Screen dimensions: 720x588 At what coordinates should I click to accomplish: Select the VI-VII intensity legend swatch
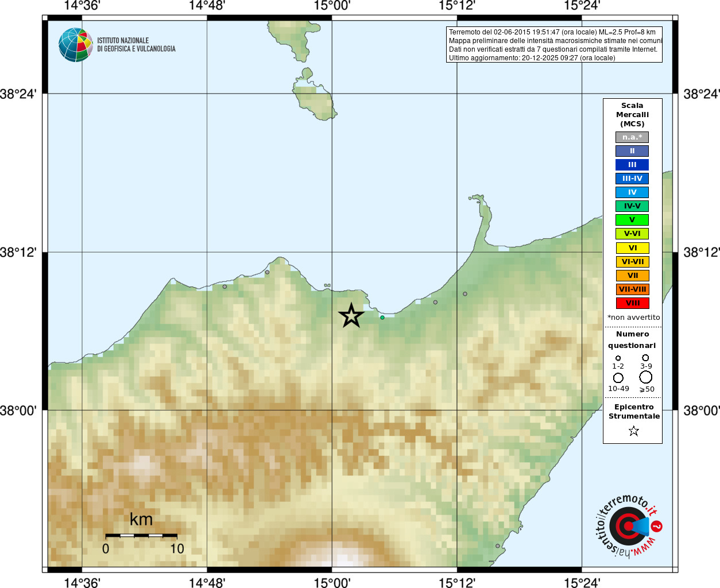point(632,262)
